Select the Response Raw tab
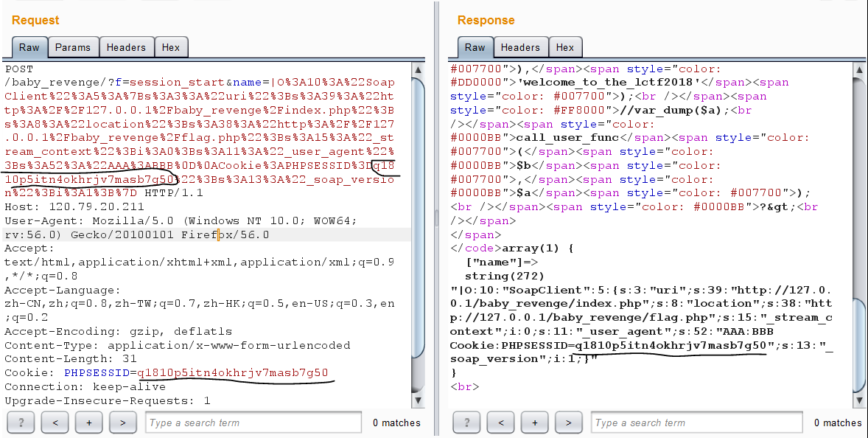Viewport: 868px width, 438px height. 475,47
